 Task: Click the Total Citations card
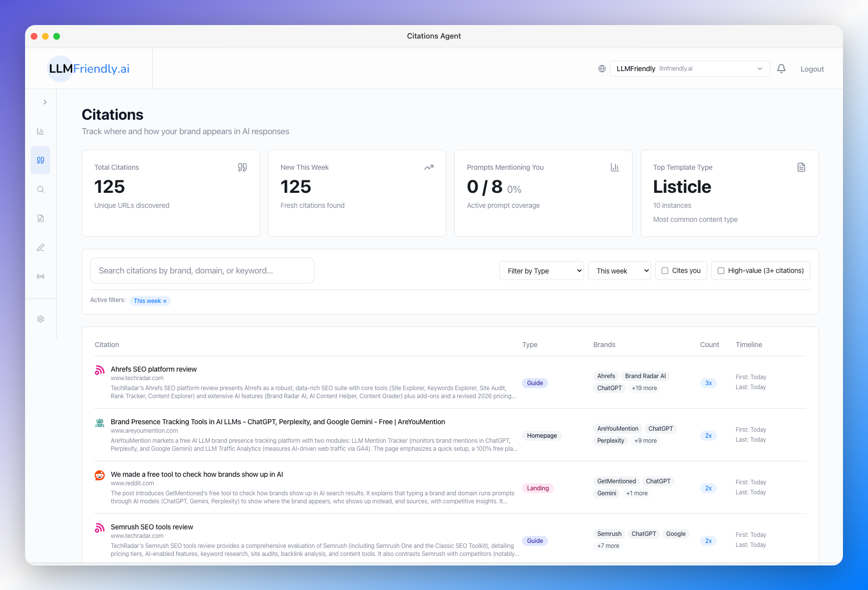click(171, 193)
